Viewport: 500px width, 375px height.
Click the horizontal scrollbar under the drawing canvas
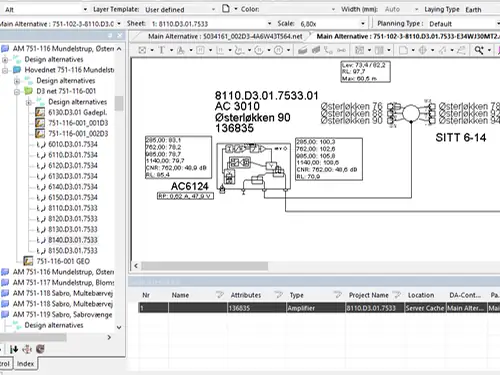pos(204,266)
